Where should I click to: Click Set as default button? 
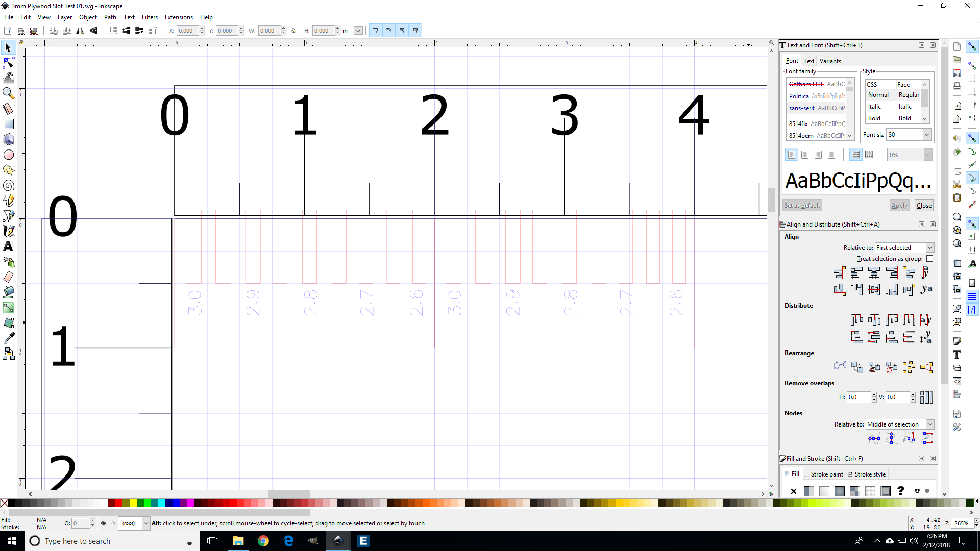(x=802, y=206)
